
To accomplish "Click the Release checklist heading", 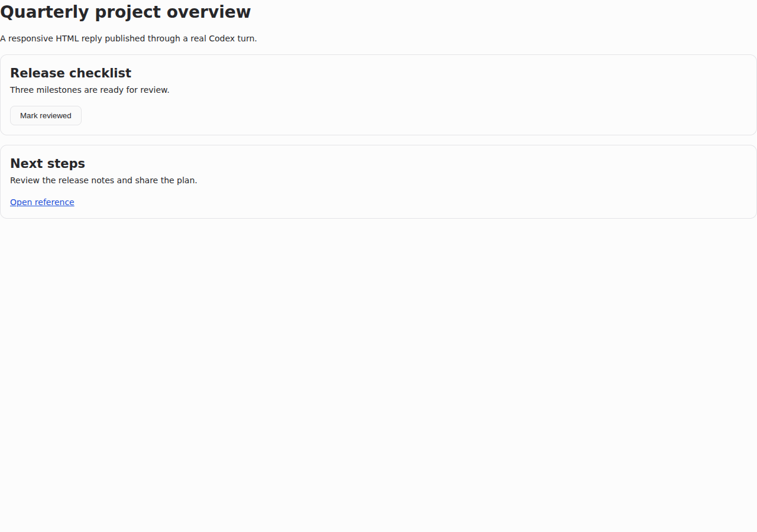I will click(70, 73).
